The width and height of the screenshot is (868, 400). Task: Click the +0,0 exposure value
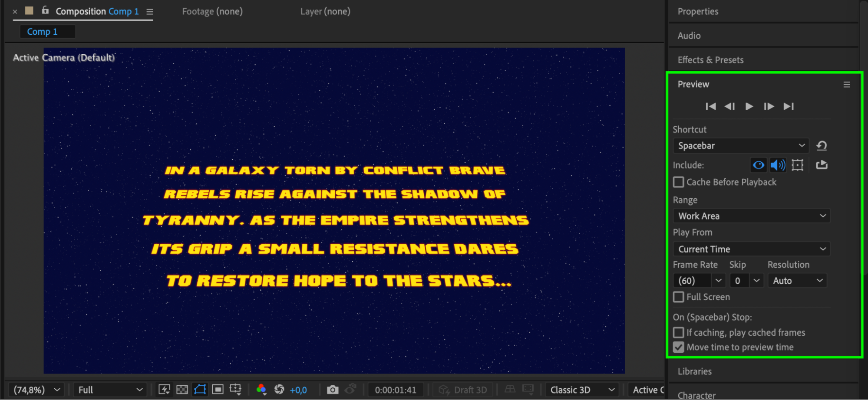(x=298, y=390)
